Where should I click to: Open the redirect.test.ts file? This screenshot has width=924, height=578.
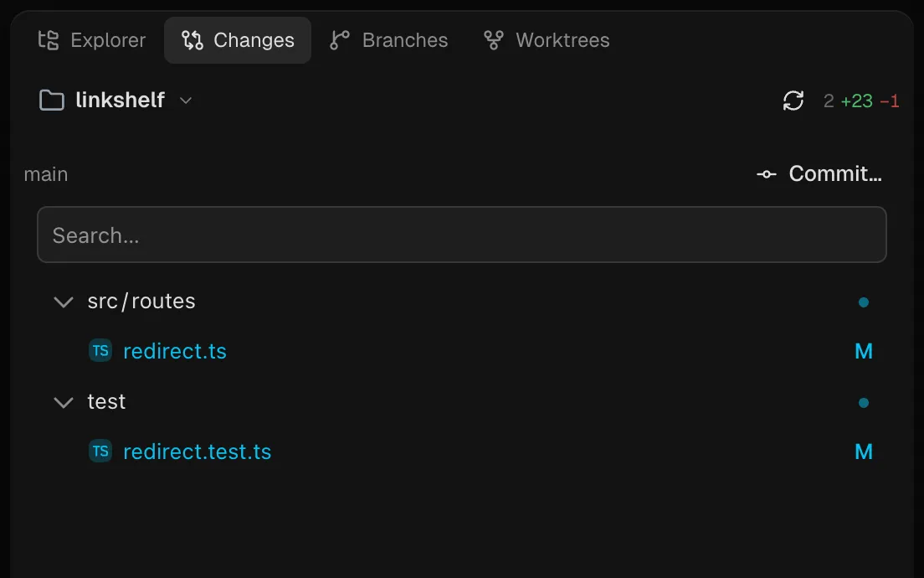click(x=197, y=452)
